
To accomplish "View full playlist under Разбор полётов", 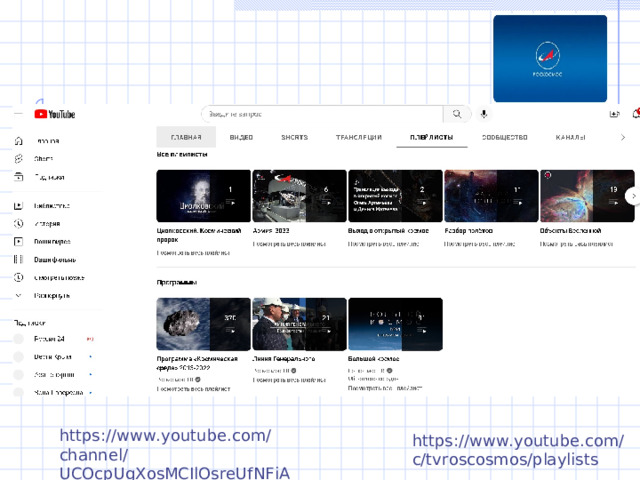I will (480, 244).
